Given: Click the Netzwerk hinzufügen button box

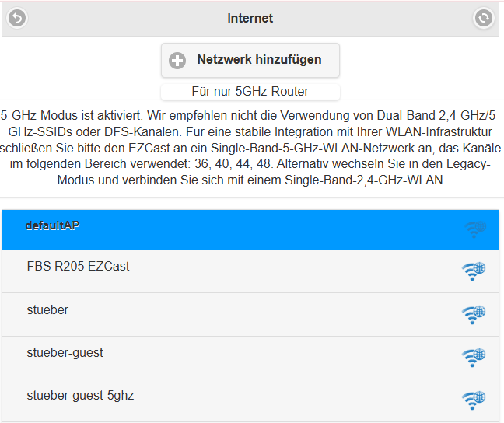Looking at the screenshot, I should tap(250, 60).
